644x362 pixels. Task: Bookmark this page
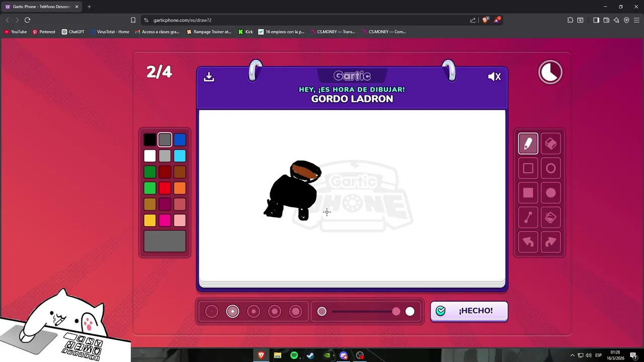(x=133, y=20)
